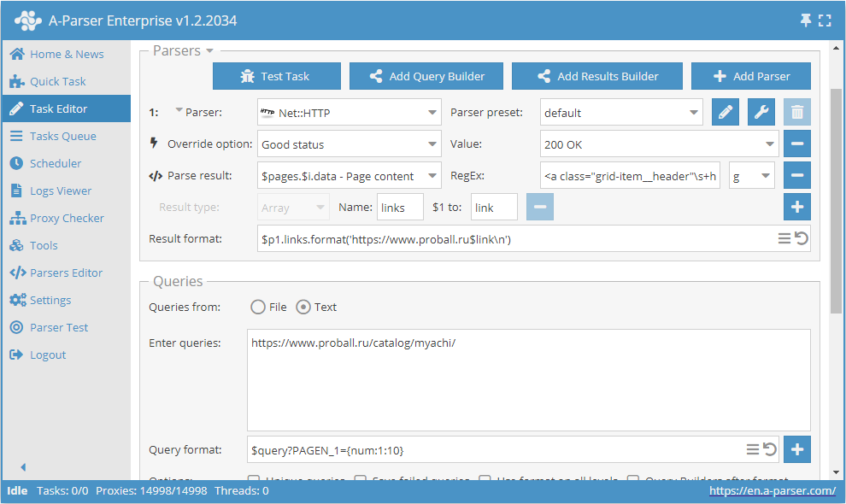
Task: Click the trash delete parser icon
Action: (797, 112)
